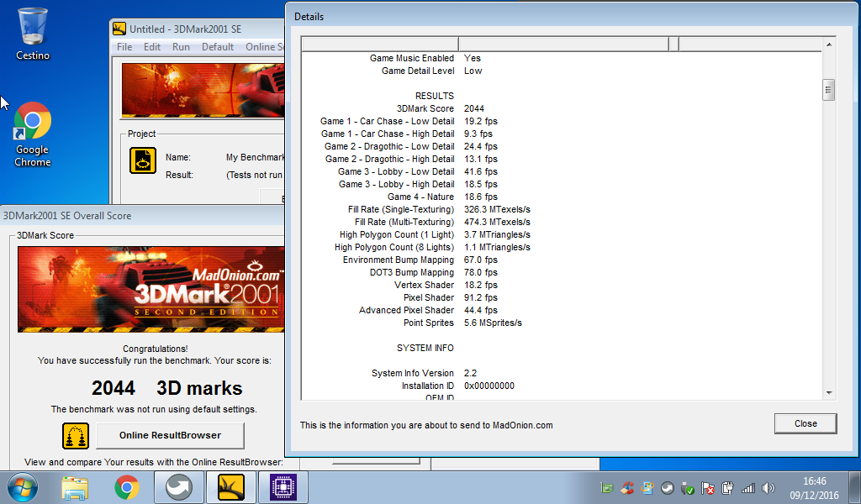Click the first column header in Details list
Image resolution: width=861 pixels, height=504 pixels.
point(380,44)
